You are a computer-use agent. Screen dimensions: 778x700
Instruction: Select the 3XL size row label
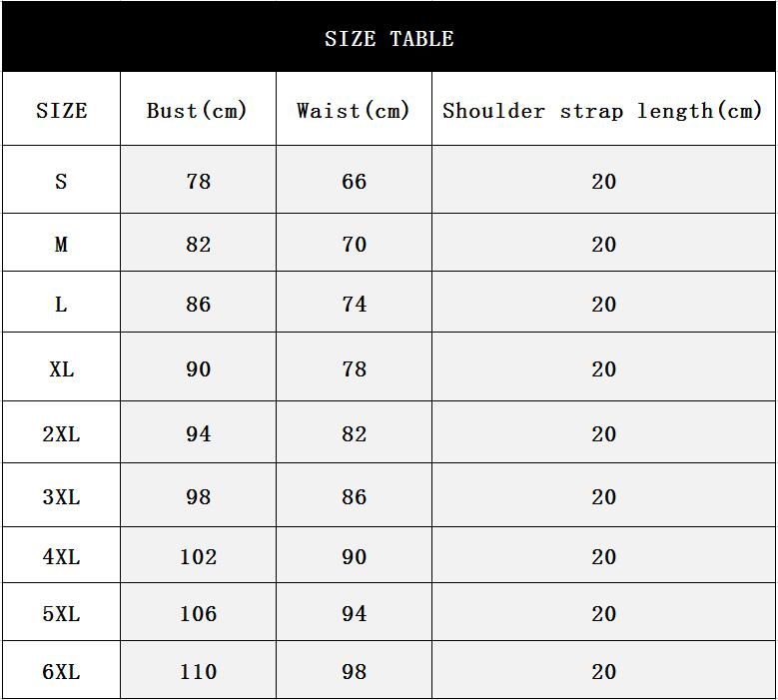pyautogui.click(x=61, y=497)
